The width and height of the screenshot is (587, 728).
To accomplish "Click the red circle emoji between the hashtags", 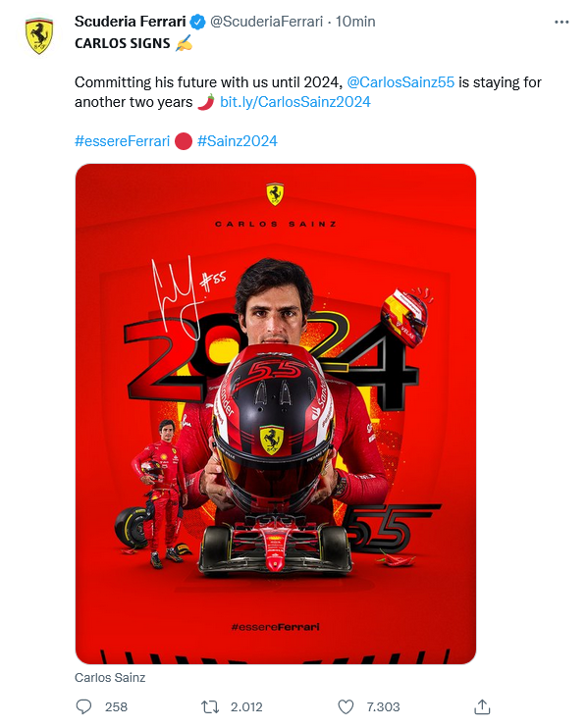I will pyautogui.click(x=184, y=141).
